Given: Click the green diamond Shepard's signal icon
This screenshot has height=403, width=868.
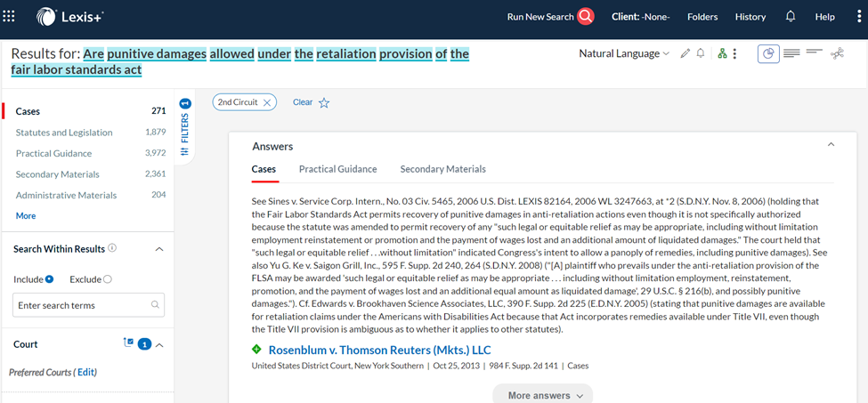Looking at the screenshot, I should [x=256, y=350].
